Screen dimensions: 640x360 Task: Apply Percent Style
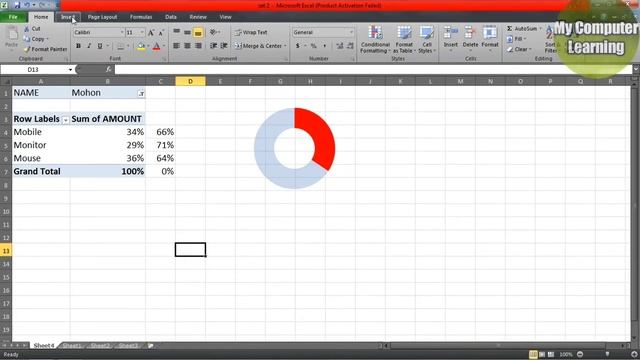pyautogui.click(x=313, y=46)
